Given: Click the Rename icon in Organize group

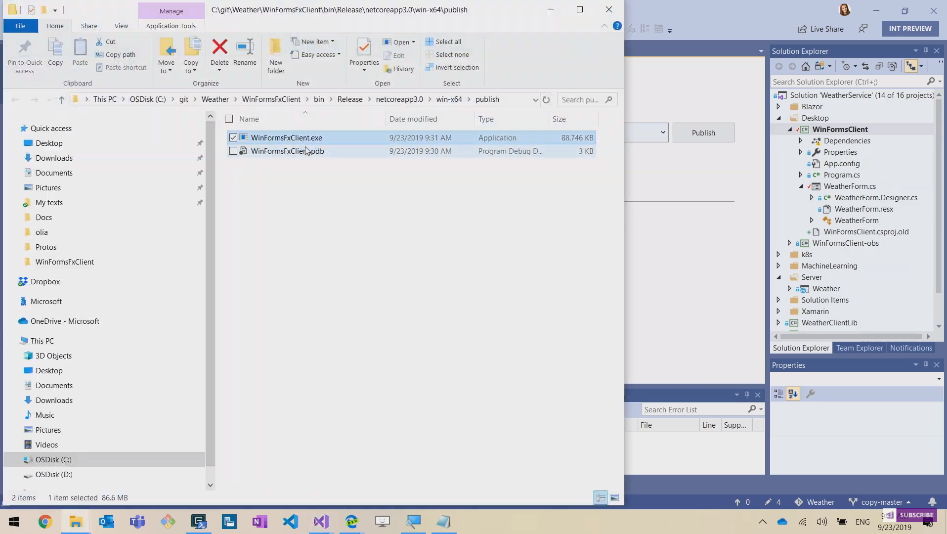Looking at the screenshot, I should tap(245, 50).
